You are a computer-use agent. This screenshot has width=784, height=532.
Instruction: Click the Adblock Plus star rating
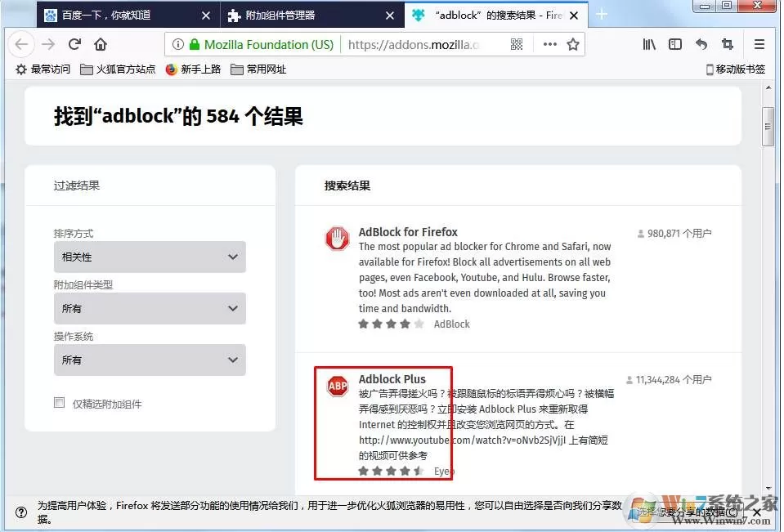391,471
